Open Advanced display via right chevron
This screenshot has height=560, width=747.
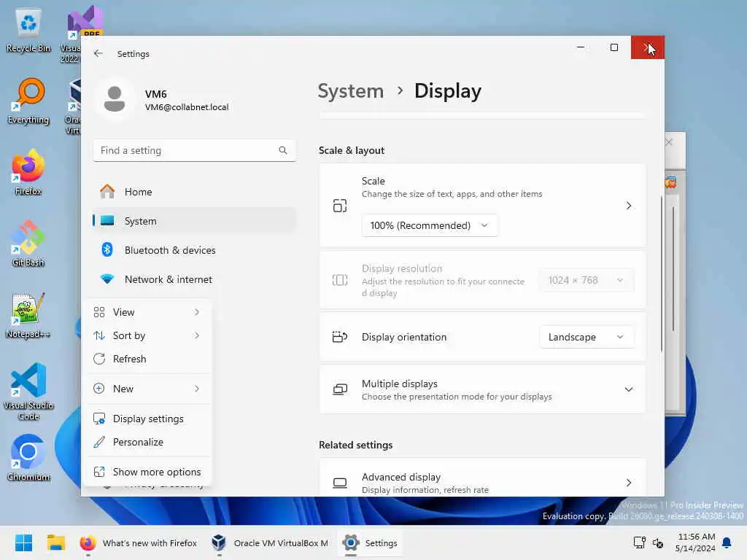pyautogui.click(x=629, y=483)
